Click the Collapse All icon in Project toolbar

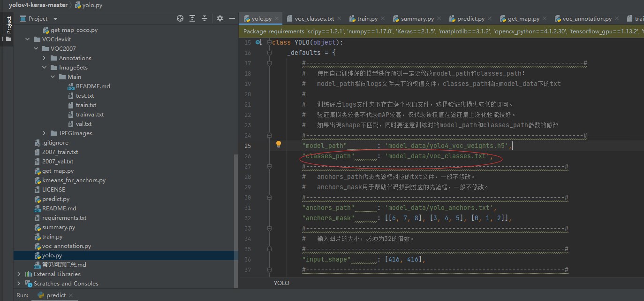pos(205,18)
